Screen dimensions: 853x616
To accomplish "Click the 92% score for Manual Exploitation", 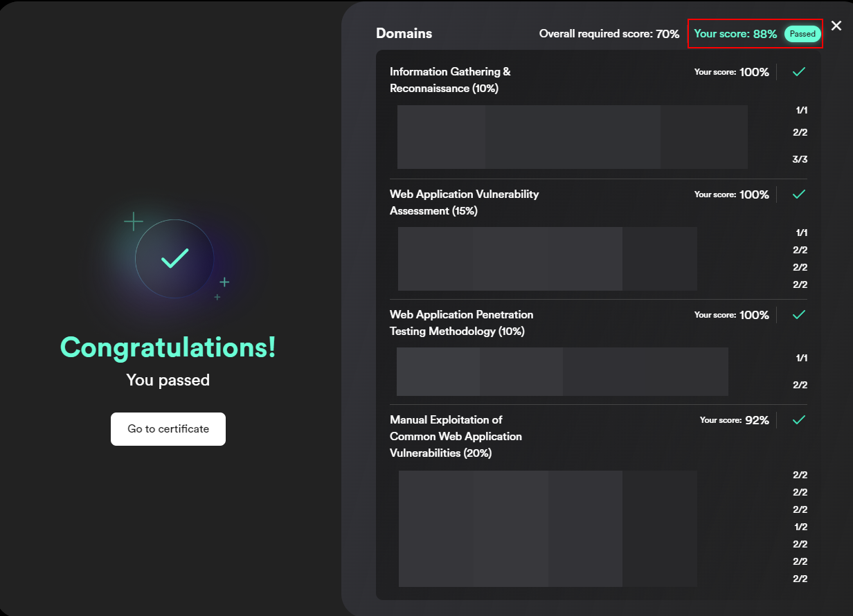I will tap(757, 420).
